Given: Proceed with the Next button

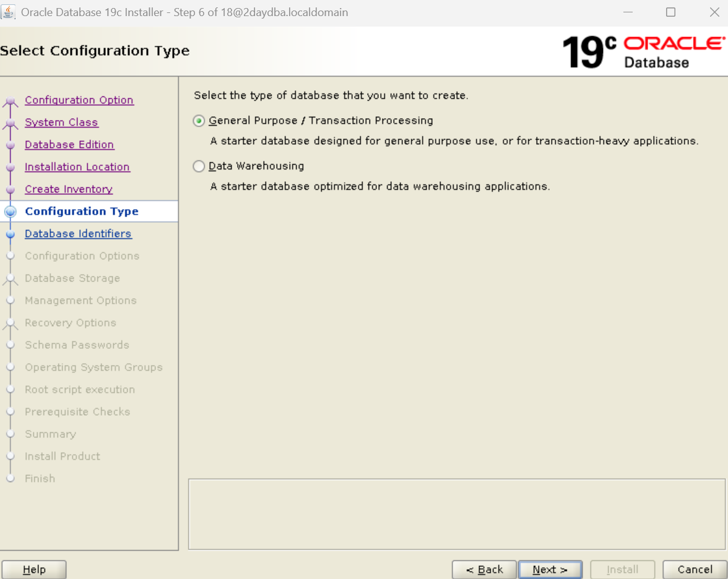Looking at the screenshot, I should [x=550, y=569].
